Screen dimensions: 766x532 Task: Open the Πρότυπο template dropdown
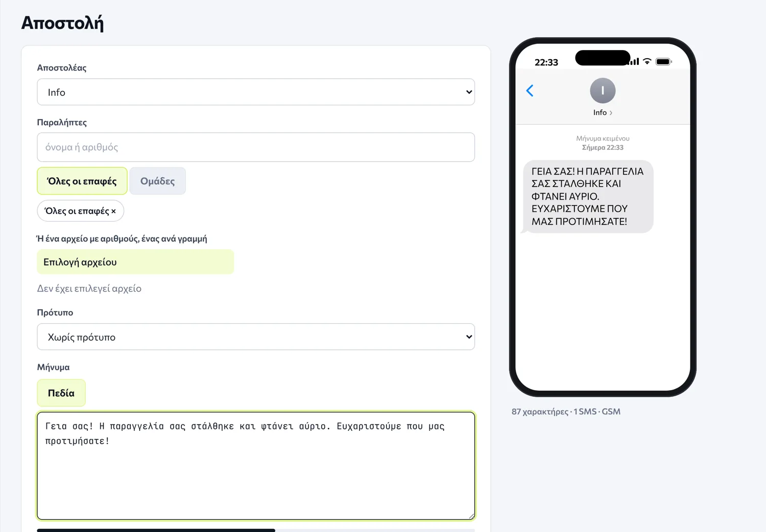(256, 337)
